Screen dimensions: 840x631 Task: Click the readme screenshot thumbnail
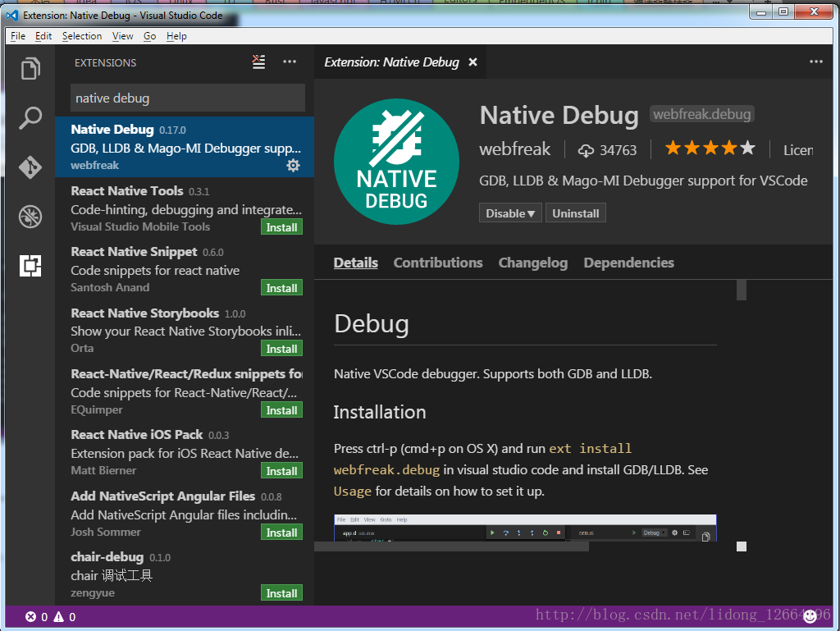pyautogui.click(x=525, y=528)
